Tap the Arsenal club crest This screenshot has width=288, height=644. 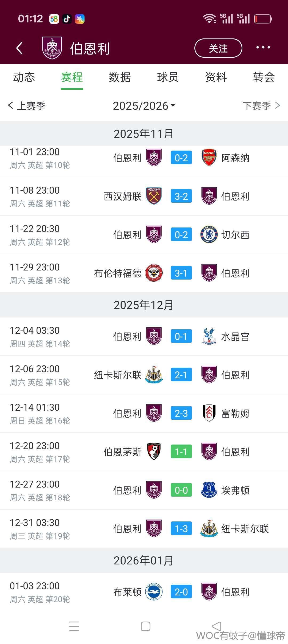tap(209, 158)
